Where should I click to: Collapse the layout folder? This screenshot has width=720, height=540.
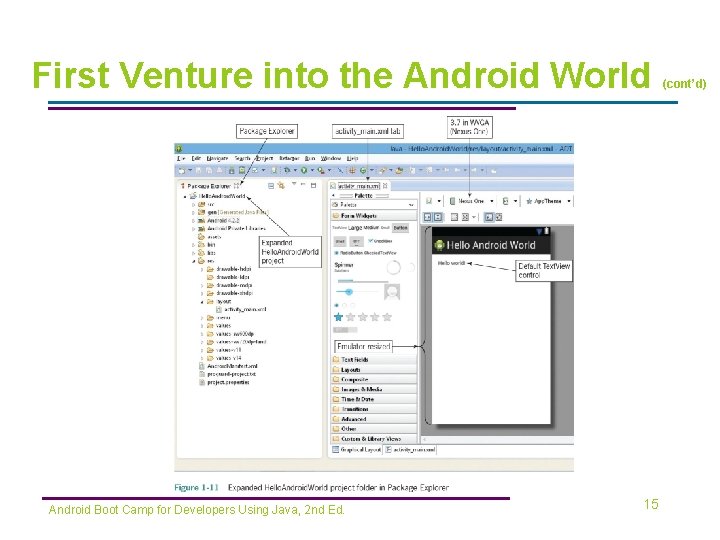coord(202,302)
